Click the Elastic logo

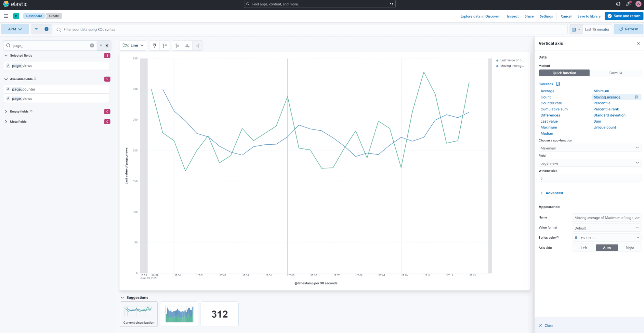[15, 4]
